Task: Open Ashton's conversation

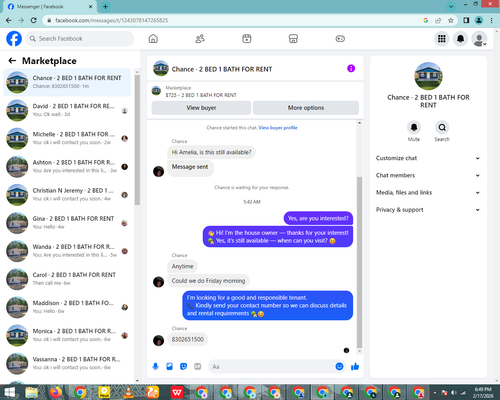Action: point(67,166)
